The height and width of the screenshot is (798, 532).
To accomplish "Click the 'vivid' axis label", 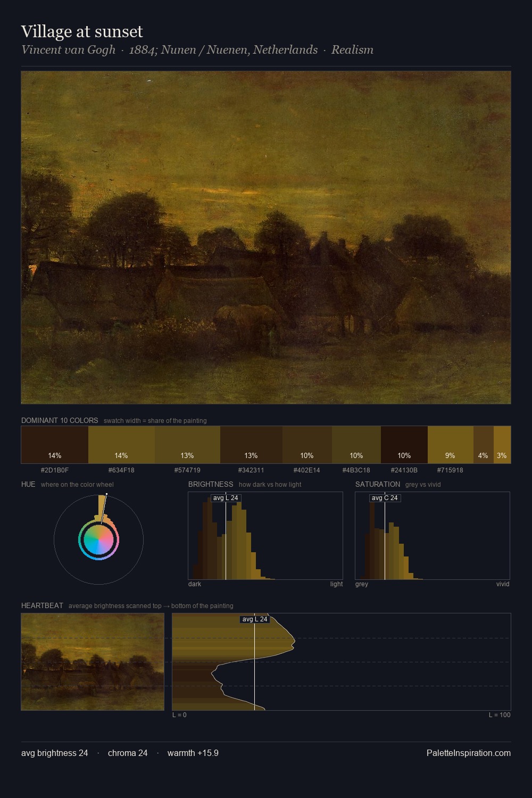I will point(503,584).
